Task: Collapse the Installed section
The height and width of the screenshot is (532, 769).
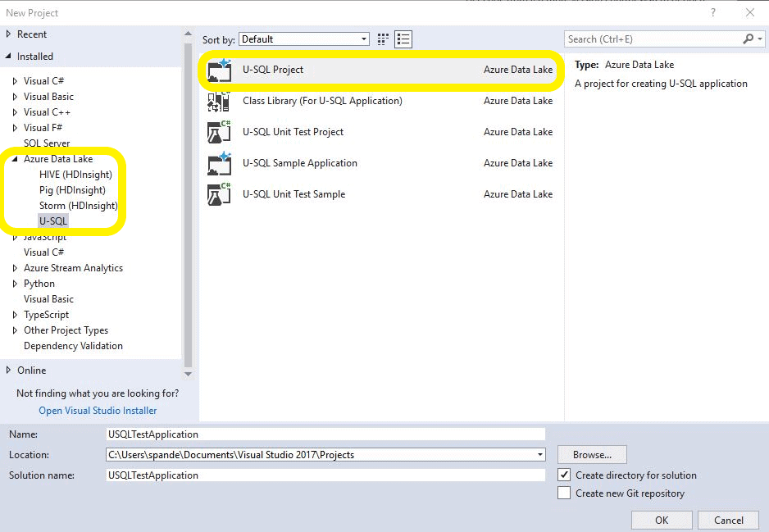Action: 8,57
